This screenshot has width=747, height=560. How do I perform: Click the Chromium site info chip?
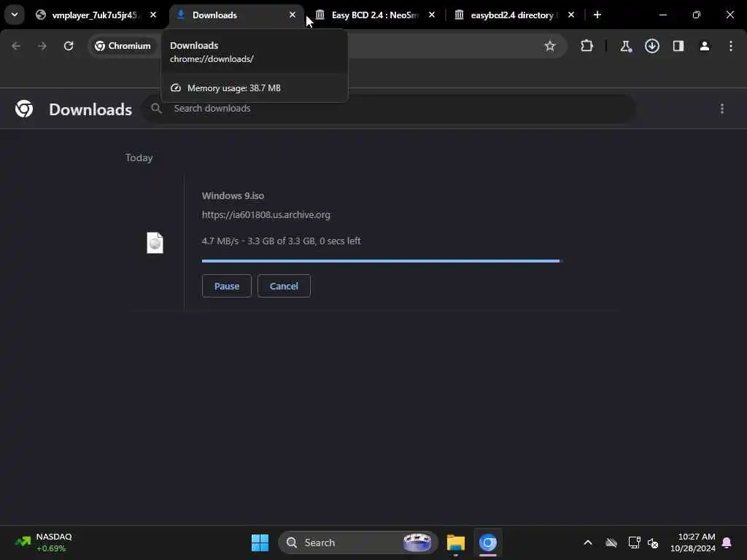[123, 46]
